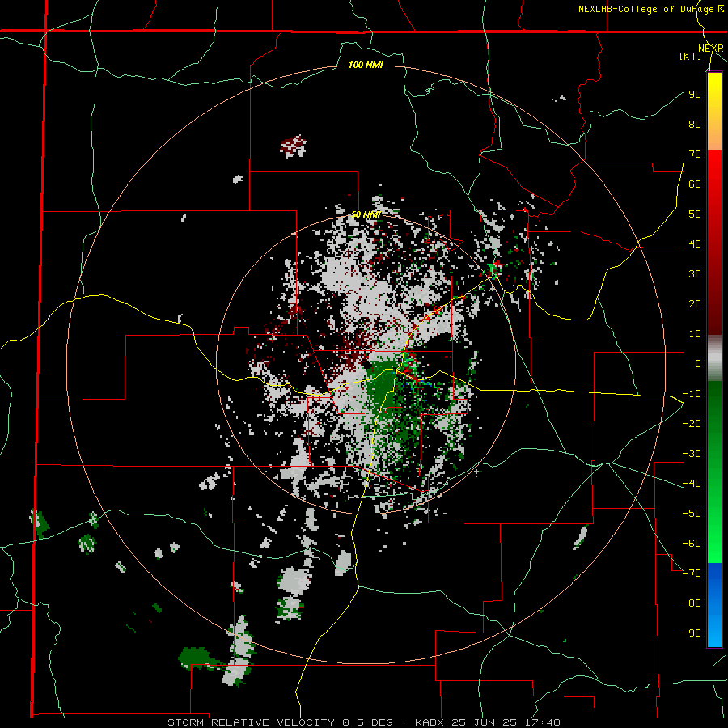
Task: Click the positive 90 scale value
Action: click(695, 95)
